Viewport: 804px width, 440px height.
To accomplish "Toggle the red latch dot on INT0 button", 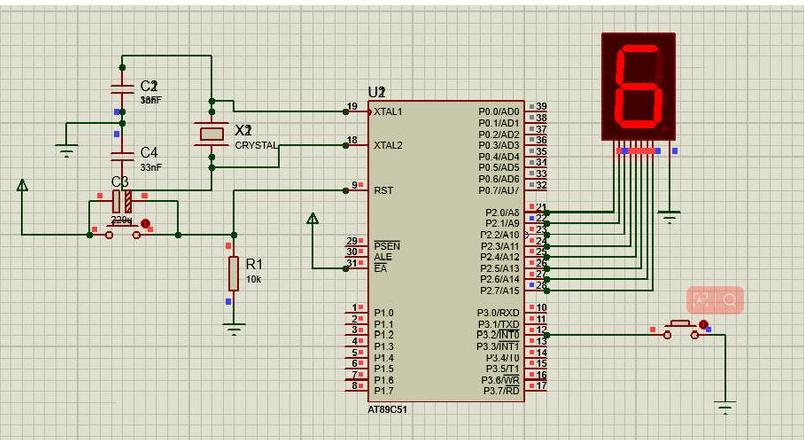I will 704,325.
